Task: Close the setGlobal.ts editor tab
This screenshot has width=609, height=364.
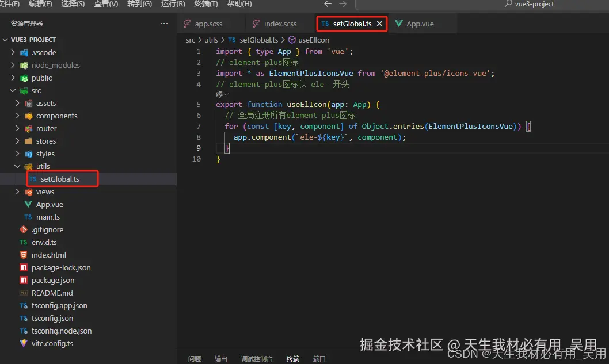Action: point(379,24)
